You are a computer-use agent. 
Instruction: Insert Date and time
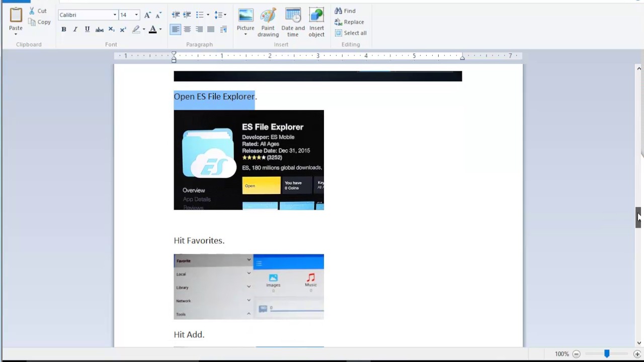(293, 23)
